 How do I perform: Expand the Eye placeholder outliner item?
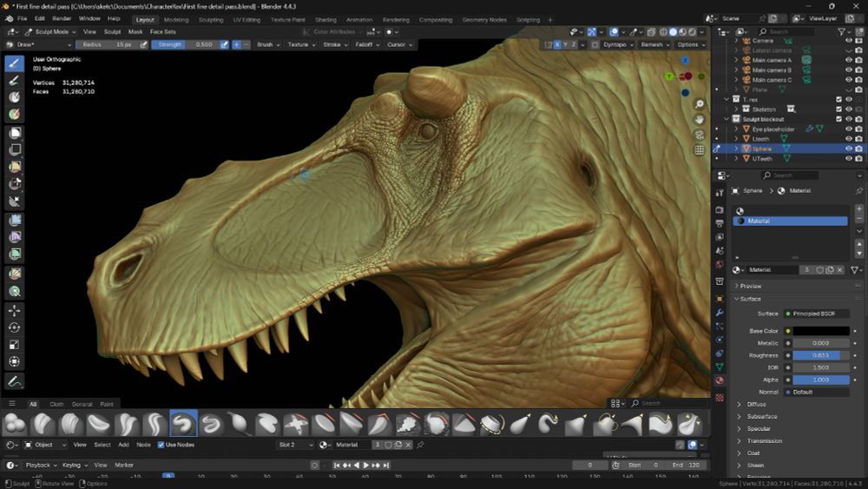(736, 129)
